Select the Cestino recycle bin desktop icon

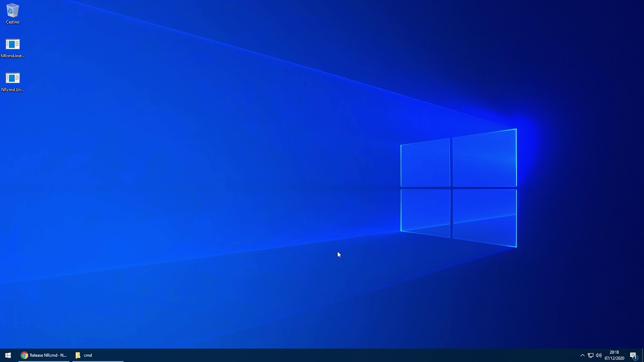pos(13,14)
